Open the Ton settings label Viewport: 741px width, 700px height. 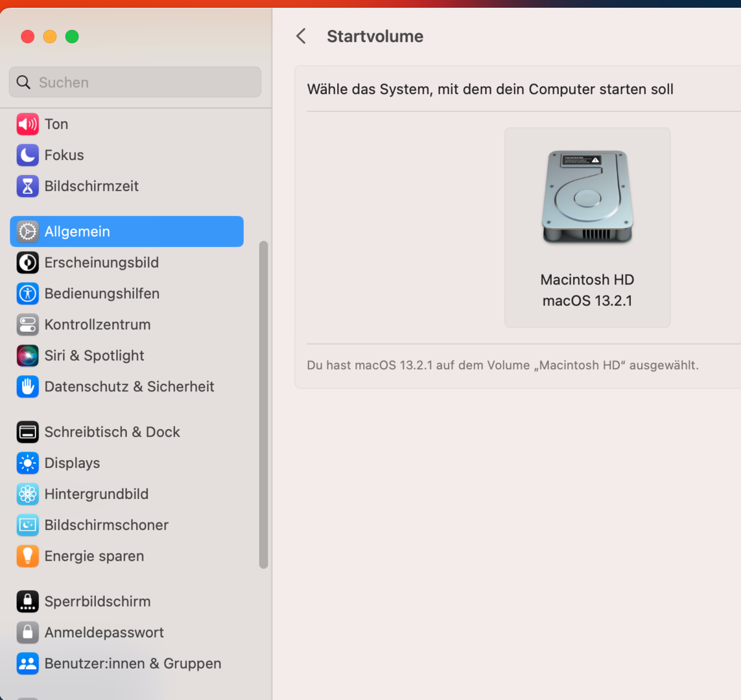tap(56, 124)
